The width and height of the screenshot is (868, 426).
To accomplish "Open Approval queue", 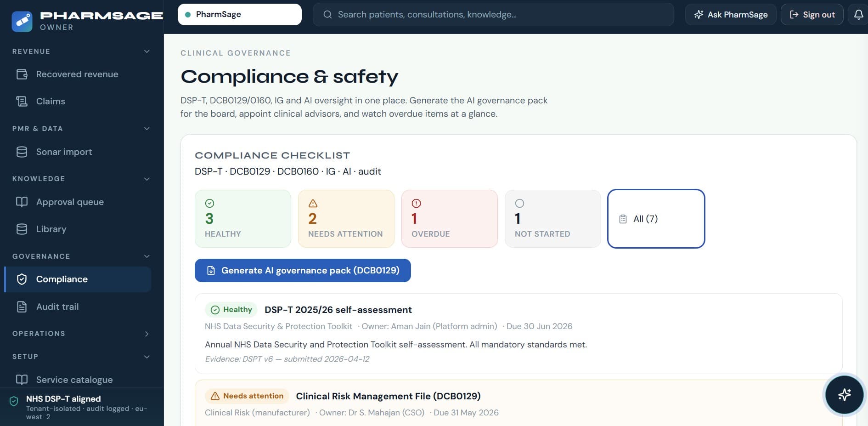I will click(78, 202).
